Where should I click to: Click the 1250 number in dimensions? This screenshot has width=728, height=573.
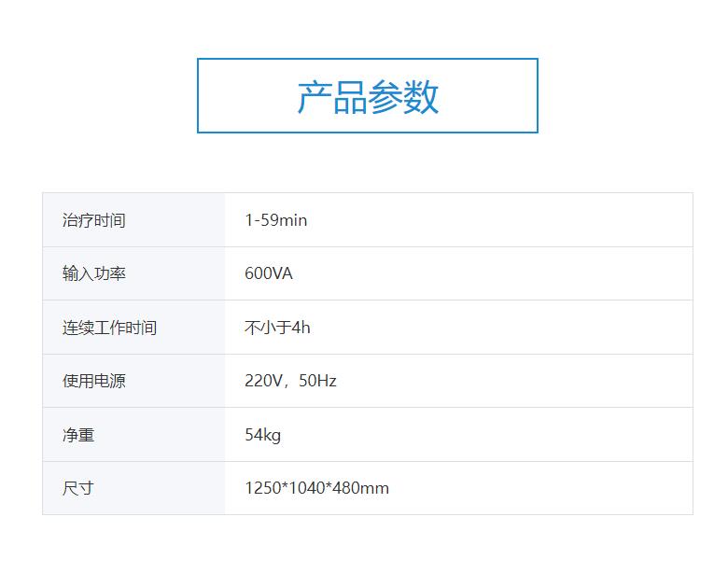[x=262, y=488]
